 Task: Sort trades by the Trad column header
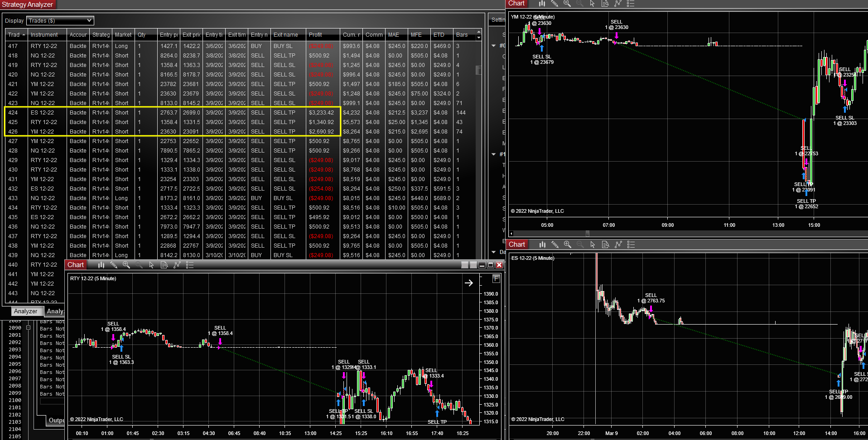click(16, 35)
